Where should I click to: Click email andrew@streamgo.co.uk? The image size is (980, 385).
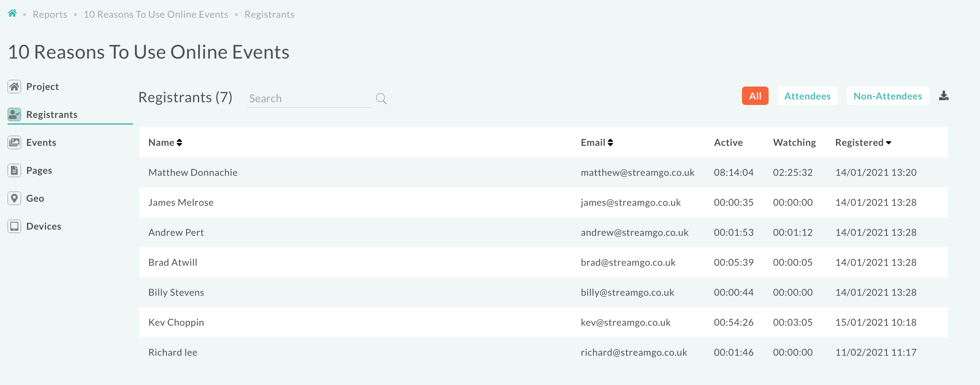pyautogui.click(x=635, y=233)
